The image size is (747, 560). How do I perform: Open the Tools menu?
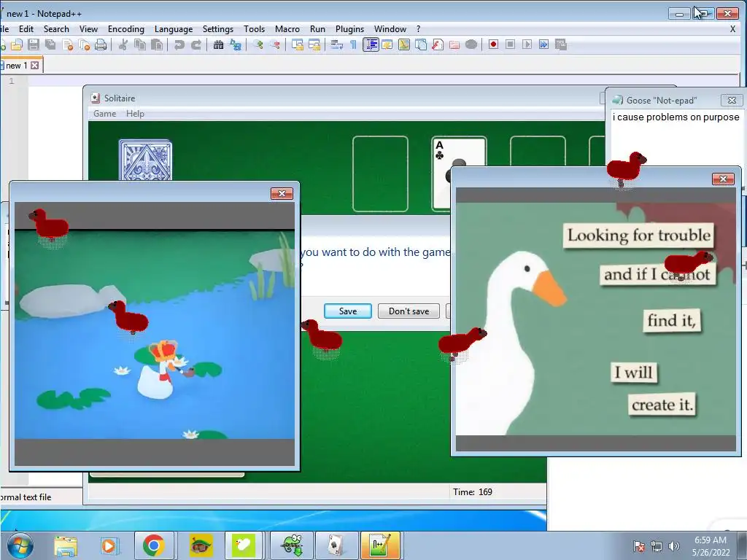click(x=254, y=29)
